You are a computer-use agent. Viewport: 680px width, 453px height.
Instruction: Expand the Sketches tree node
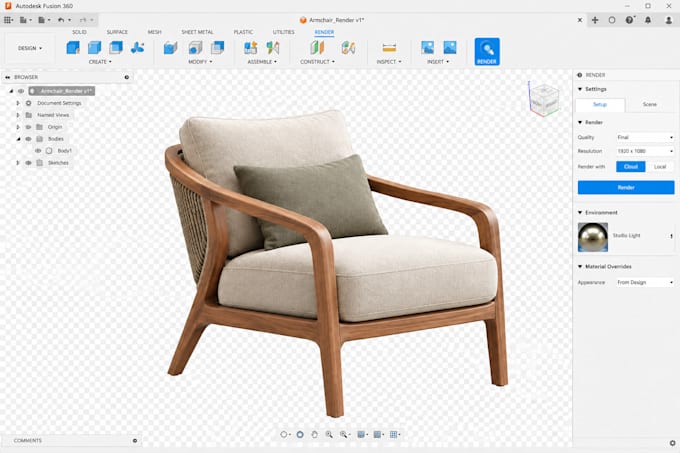(x=18, y=163)
